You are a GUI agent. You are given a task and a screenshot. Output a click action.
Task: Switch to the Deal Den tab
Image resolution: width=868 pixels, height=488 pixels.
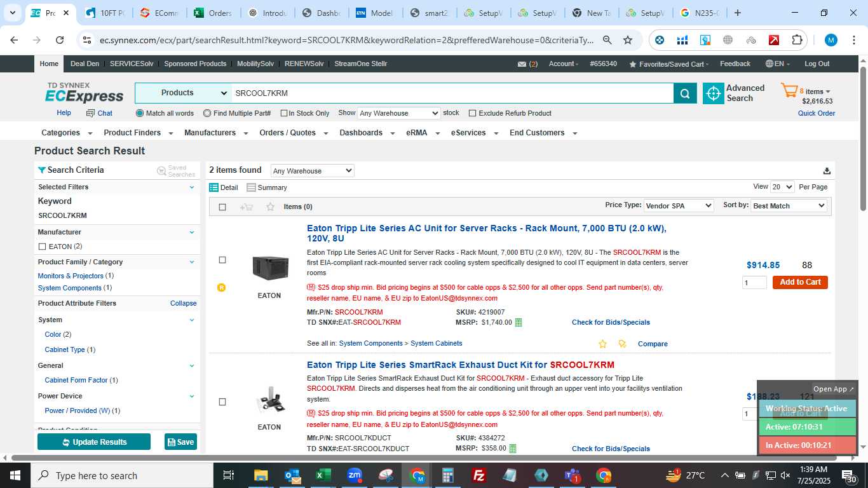(85, 64)
